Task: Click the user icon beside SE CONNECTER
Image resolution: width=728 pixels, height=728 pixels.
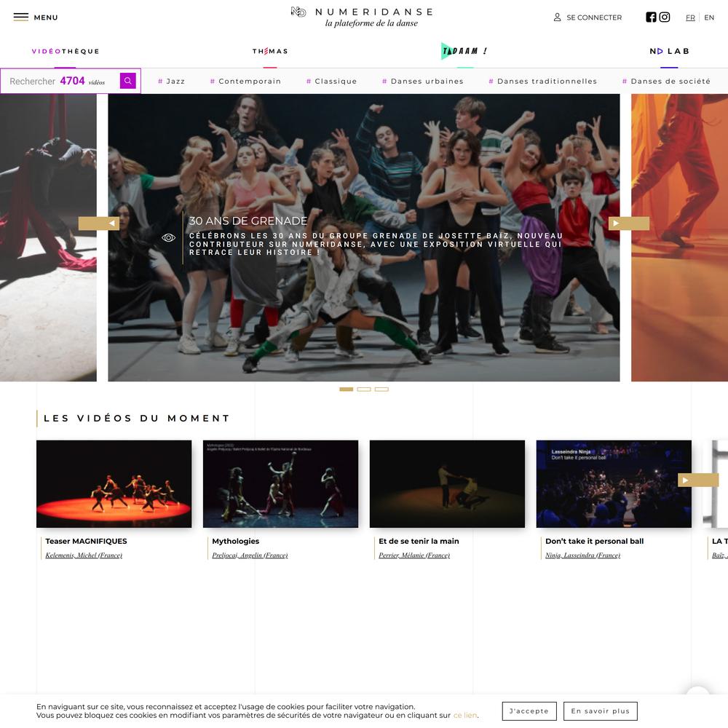Action: (x=557, y=17)
